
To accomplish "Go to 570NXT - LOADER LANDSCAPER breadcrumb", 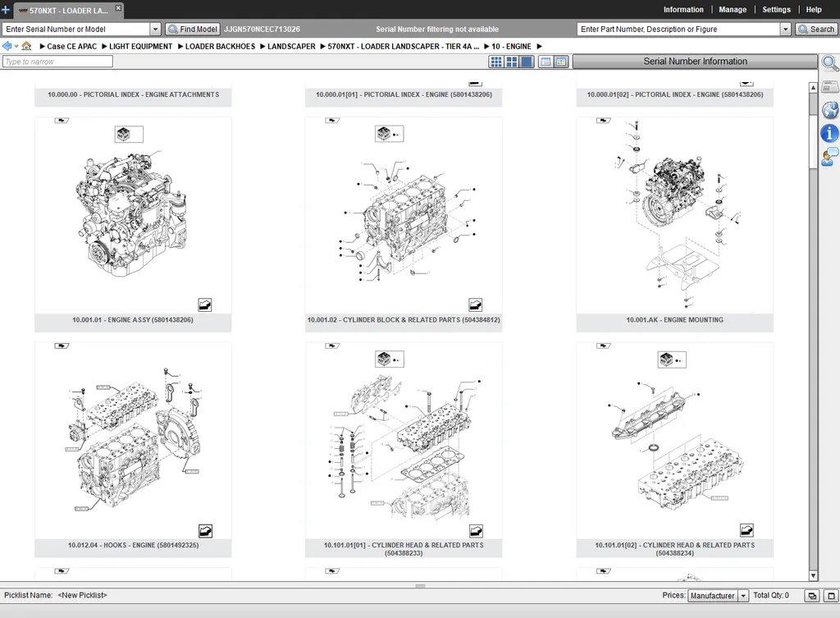I will [x=403, y=47].
